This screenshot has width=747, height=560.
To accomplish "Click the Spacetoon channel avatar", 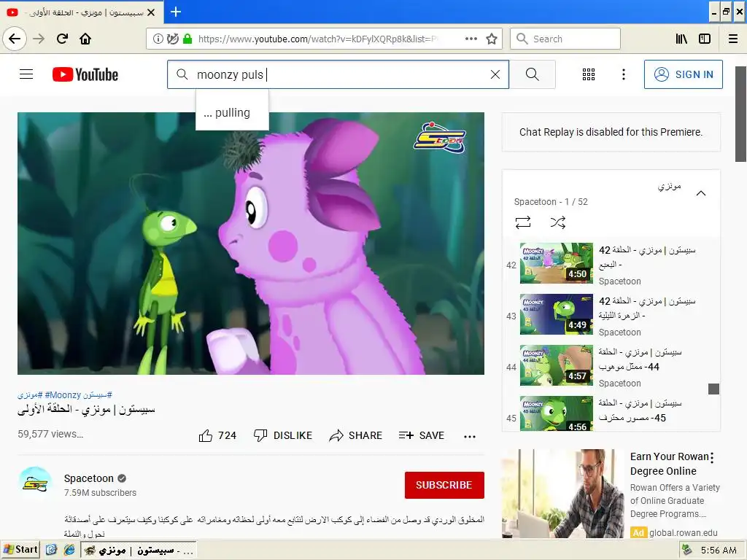I will 35,484.
